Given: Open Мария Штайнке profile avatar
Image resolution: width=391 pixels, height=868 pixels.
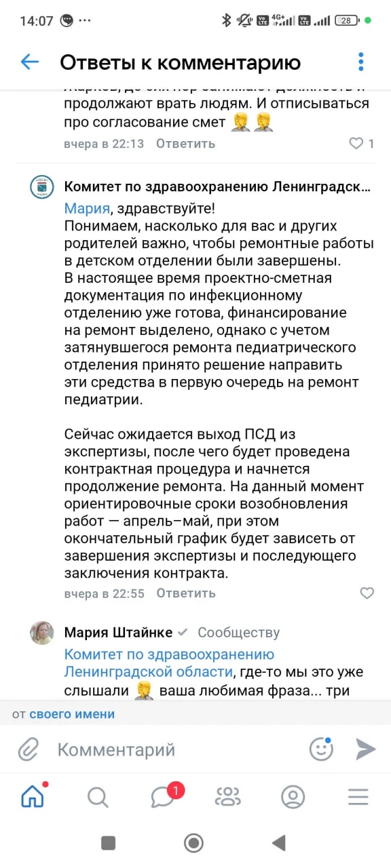Looking at the screenshot, I should tap(42, 632).
